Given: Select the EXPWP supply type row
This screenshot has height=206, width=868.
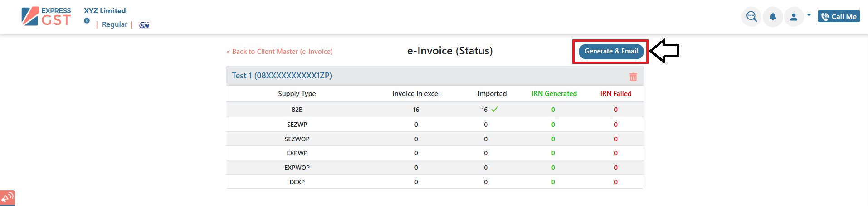Looking at the screenshot, I should [435, 153].
